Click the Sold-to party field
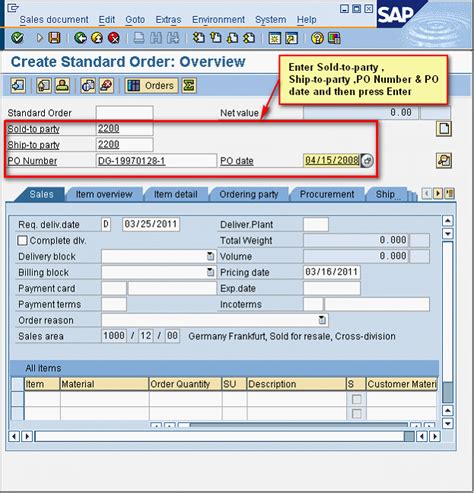The height and width of the screenshot is (493, 474). [x=124, y=129]
